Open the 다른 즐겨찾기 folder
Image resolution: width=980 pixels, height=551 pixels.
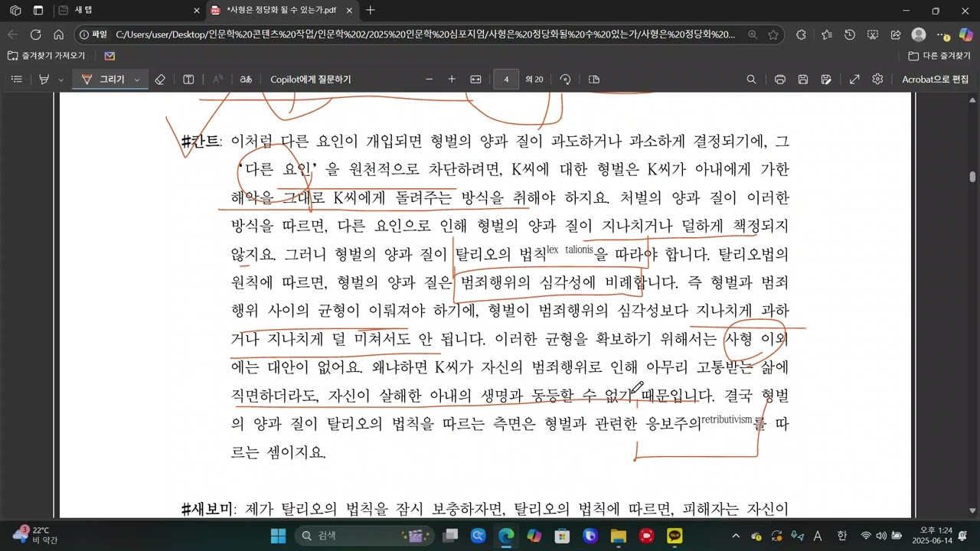(939, 56)
